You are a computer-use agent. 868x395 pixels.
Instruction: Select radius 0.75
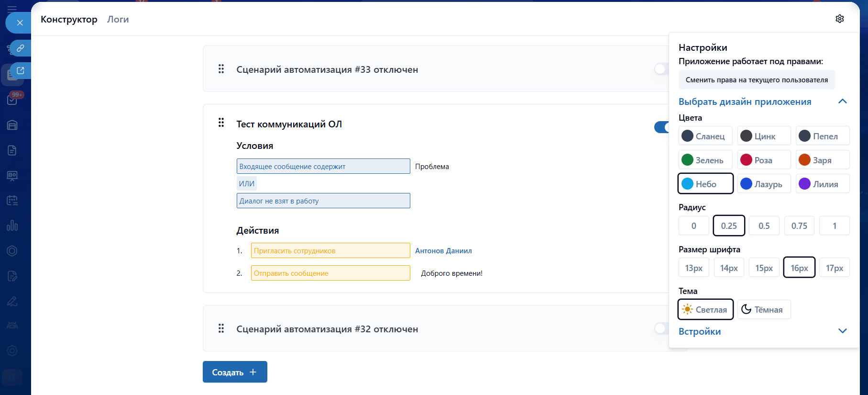(799, 226)
